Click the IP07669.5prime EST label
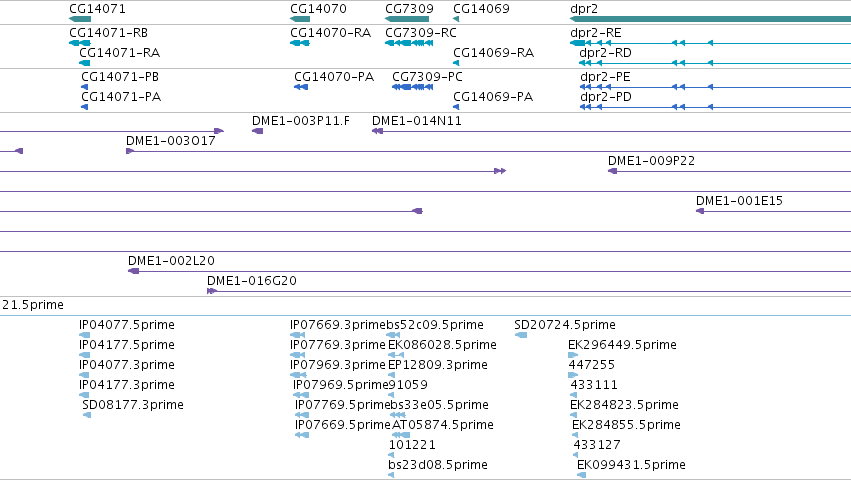The width and height of the screenshot is (851, 480). click(x=343, y=425)
